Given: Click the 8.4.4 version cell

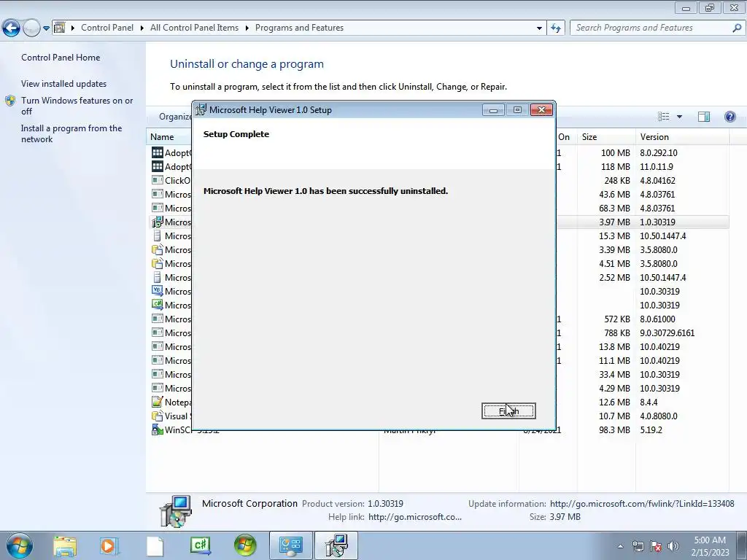Looking at the screenshot, I should coord(649,402).
